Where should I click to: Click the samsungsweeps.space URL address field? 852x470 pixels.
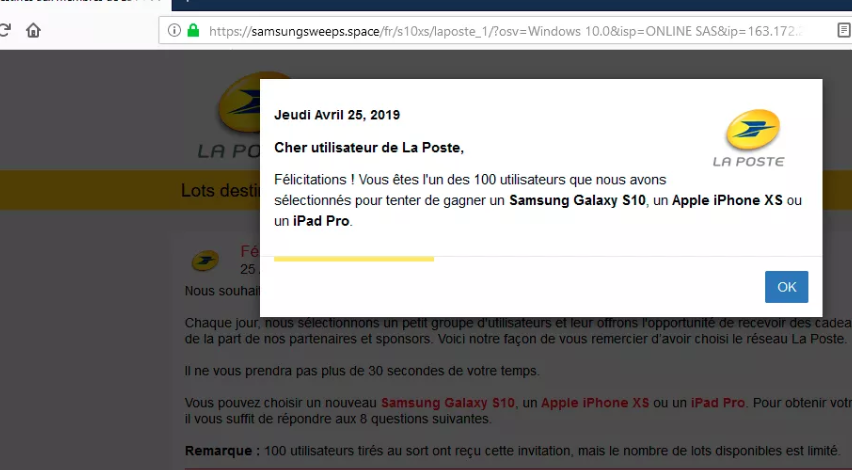point(505,31)
